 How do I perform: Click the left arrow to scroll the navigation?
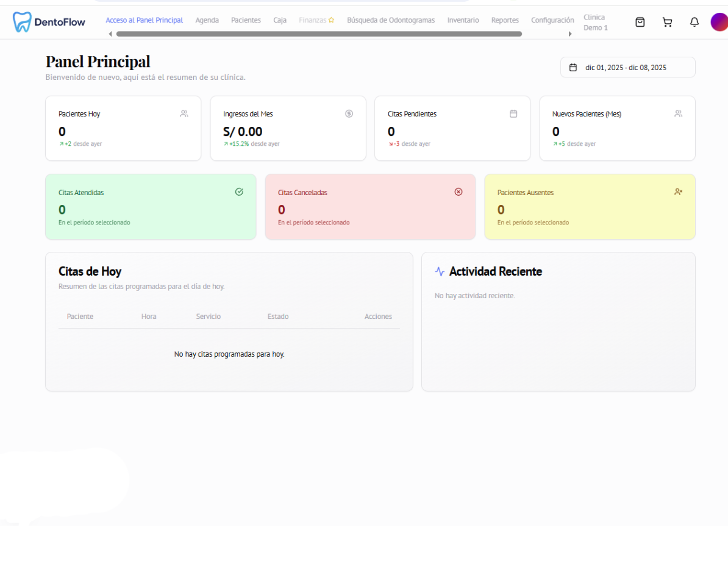click(x=110, y=34)
